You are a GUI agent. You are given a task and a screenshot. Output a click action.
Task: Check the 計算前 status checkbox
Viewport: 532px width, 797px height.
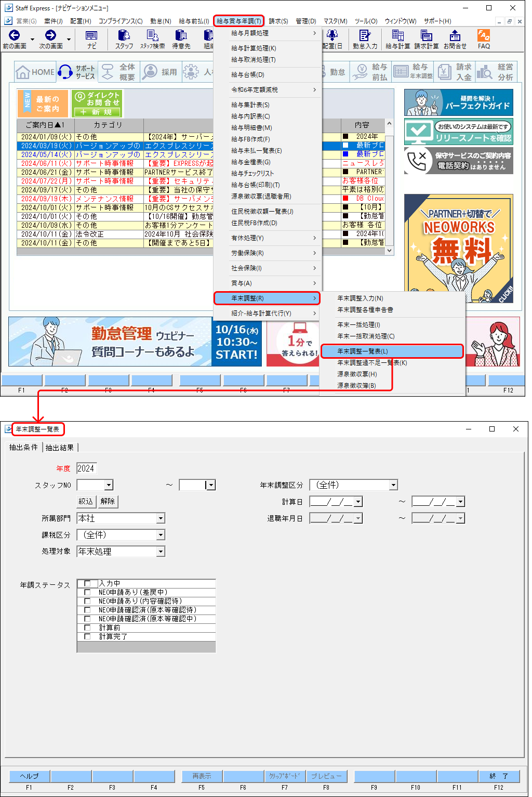(x=87, y=628)
